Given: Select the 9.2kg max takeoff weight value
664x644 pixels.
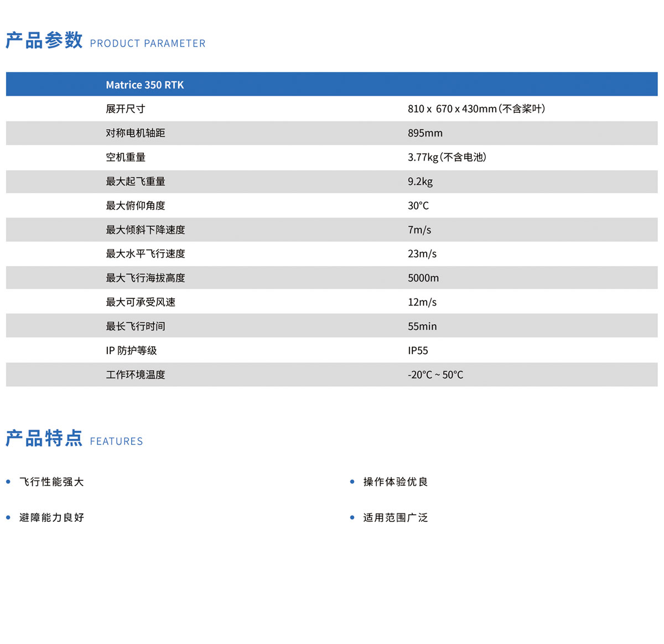Looking at the screenshot, I should click(x=420, y=181).
